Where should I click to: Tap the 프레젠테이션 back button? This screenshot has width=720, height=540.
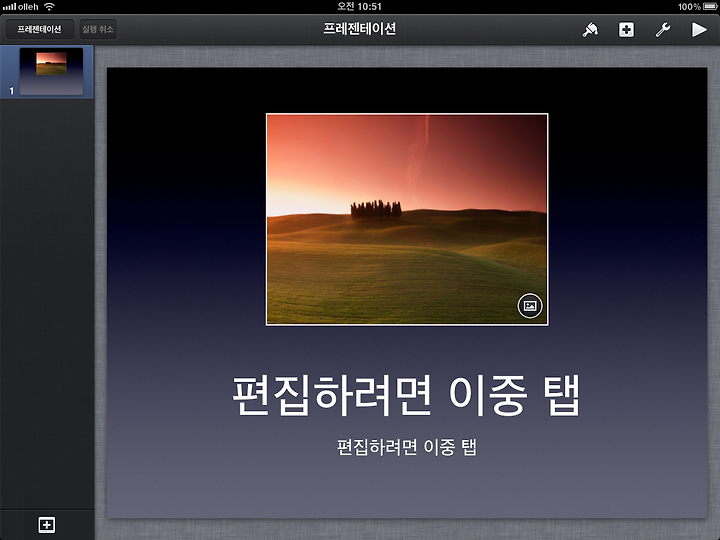(x=39, y=29)
